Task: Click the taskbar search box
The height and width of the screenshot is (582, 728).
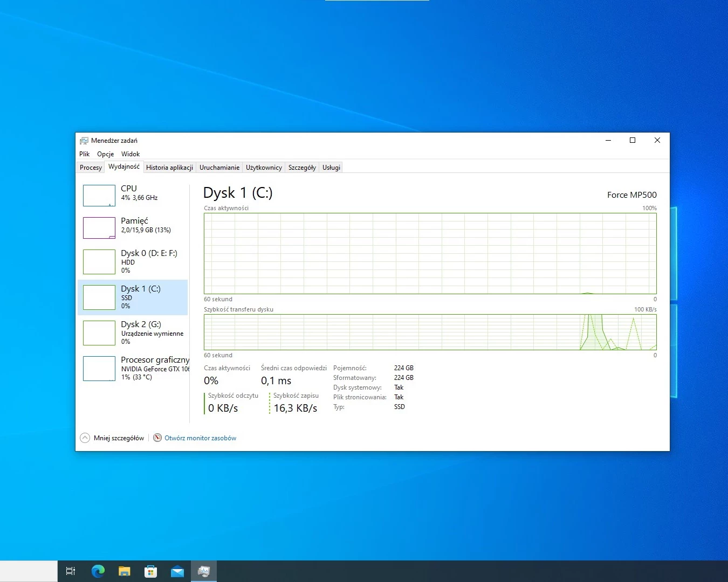Action: (29, 571)
